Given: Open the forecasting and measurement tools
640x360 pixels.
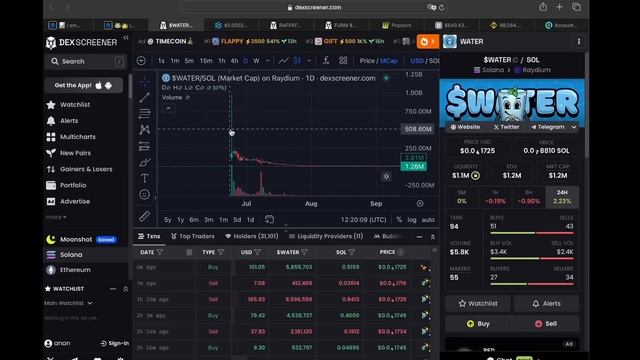Looking at the screenshot, I should (144, 146).
